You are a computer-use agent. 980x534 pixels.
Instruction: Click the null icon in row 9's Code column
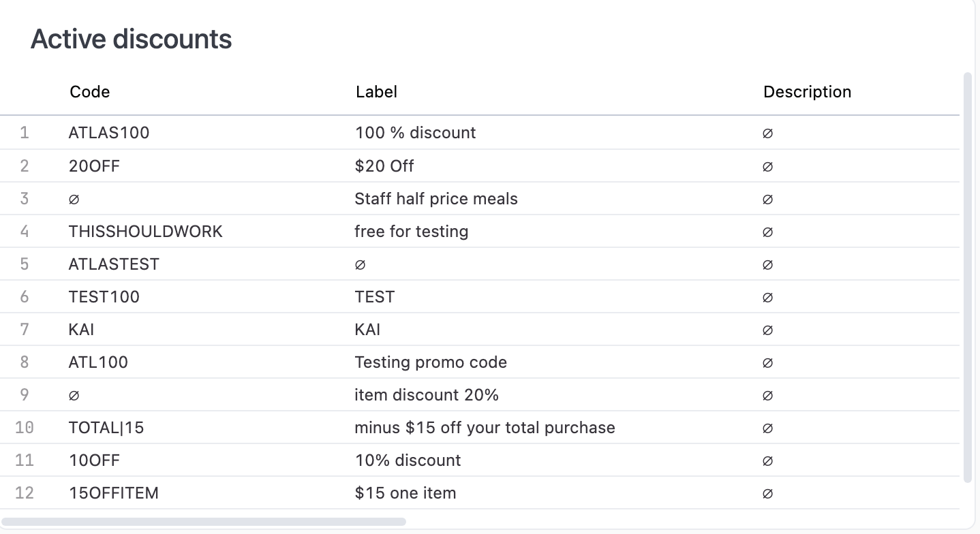pyautogui.click(x=73, y=395)
